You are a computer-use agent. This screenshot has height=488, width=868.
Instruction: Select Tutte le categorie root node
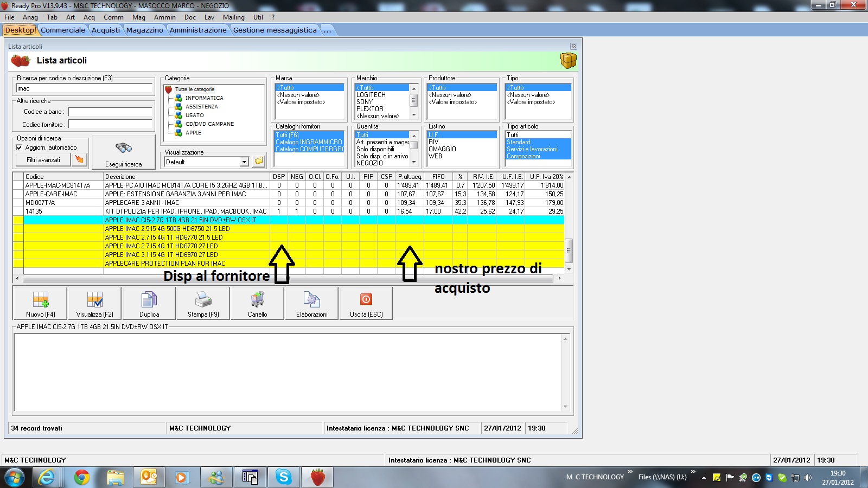(x=194, y=89)
